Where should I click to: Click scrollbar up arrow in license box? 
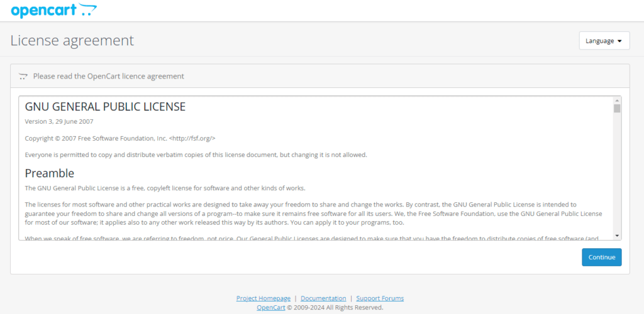(617, 100)
